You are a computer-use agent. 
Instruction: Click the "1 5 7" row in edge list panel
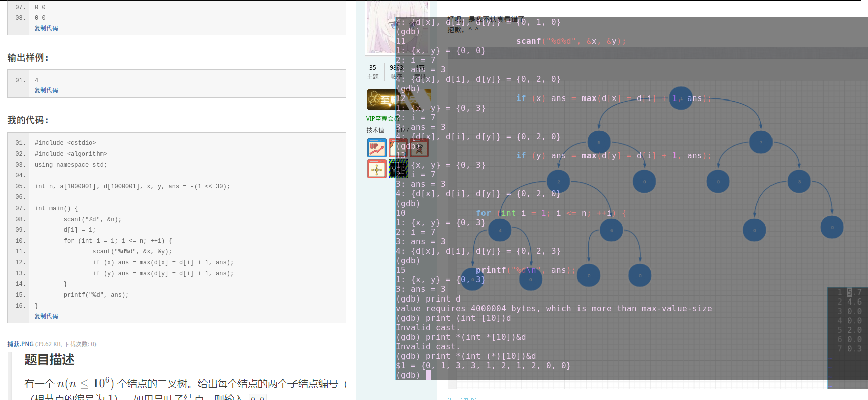coord(849,292)
